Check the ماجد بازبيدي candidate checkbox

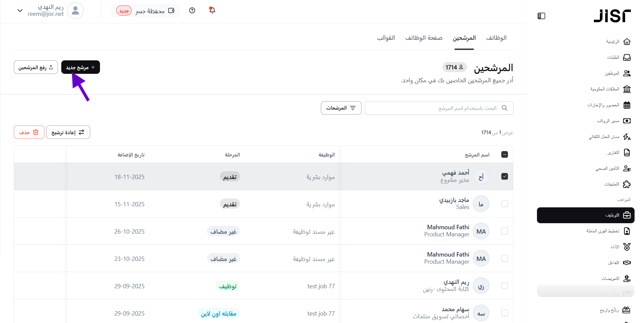504,204
